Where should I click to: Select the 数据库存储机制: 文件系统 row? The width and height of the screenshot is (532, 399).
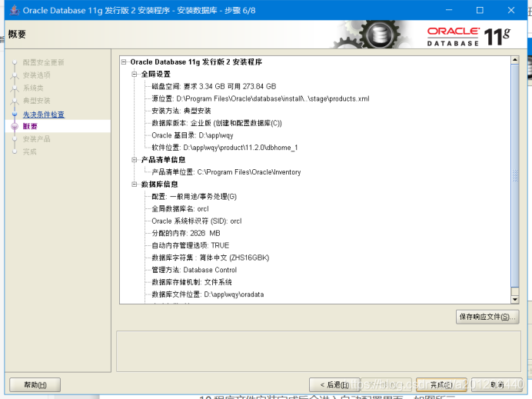(191, 282)
